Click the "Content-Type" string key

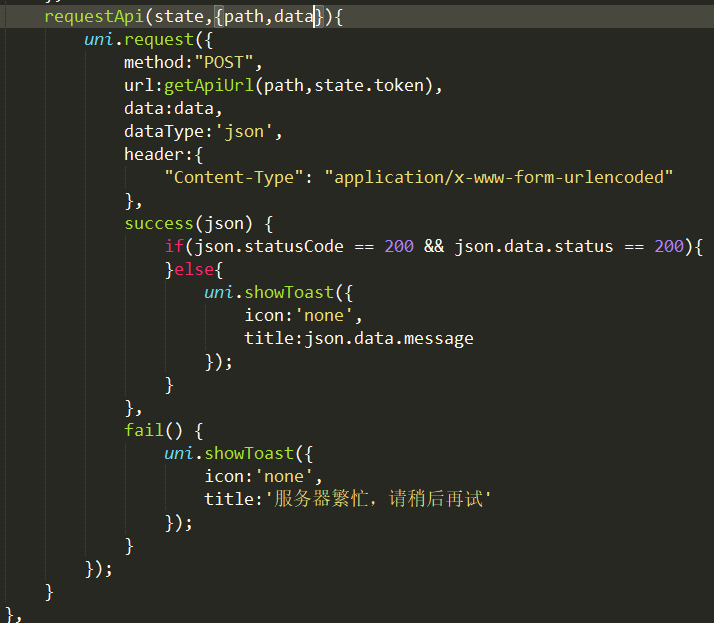pyautogui.click(x=234, y=177)
